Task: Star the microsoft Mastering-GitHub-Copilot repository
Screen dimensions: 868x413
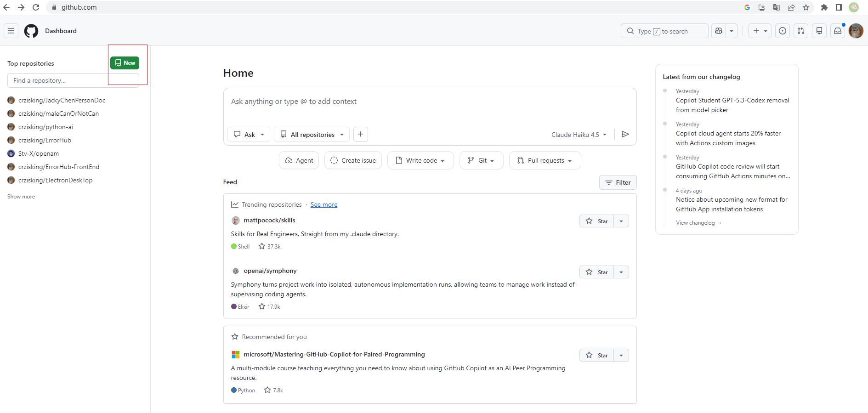Action: 596,355
